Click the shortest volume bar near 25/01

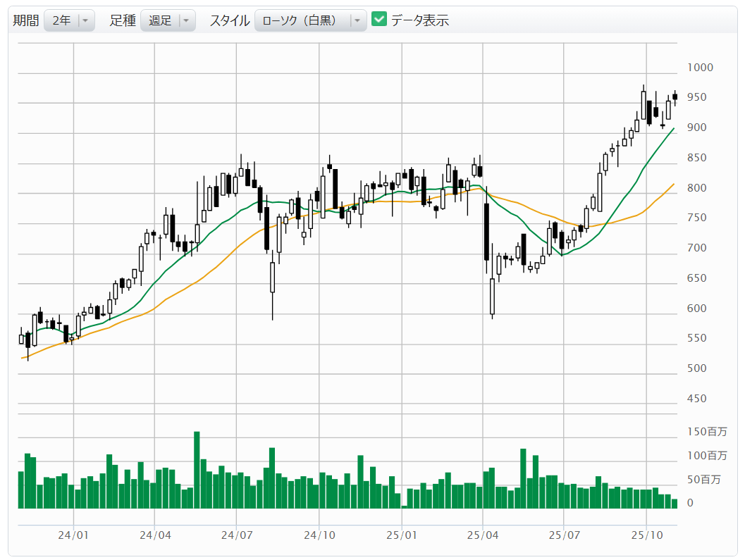(x=405, y=506)
